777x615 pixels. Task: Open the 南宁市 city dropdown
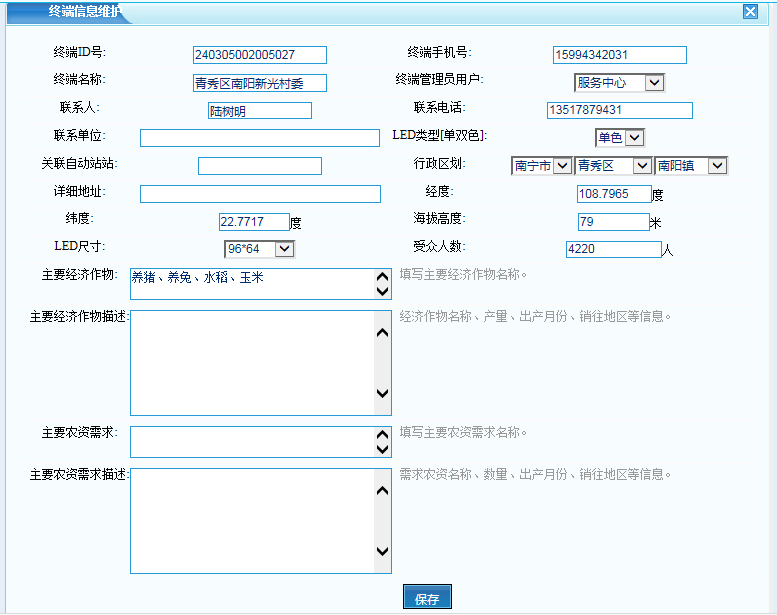(x=541, y=166)
